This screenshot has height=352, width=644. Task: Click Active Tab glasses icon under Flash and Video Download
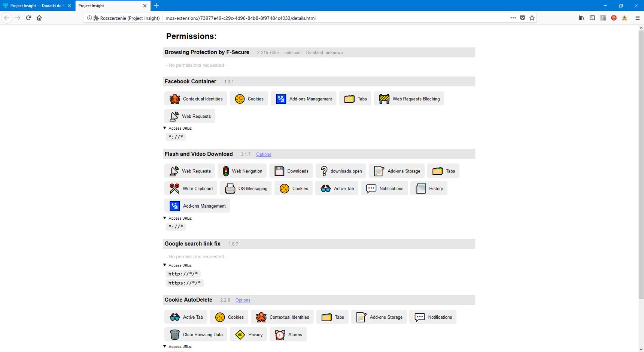click(x=326, y=189)
